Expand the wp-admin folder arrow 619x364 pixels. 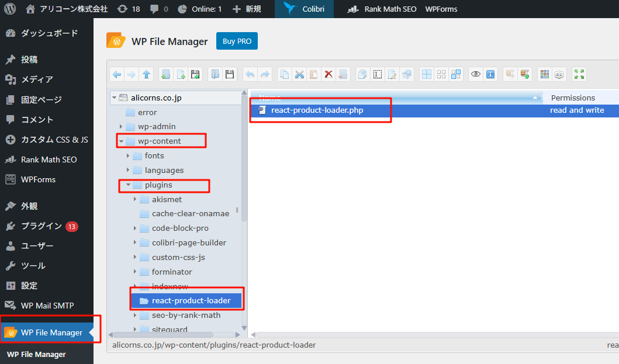click(x=121, y=127)
